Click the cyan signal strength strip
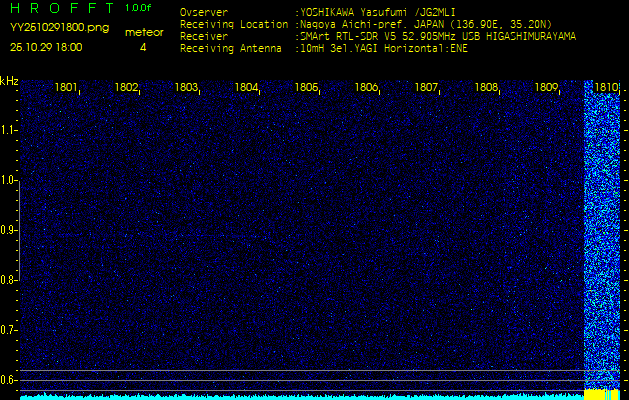This screenshot has width=629, height=400. tap(302, 398)
